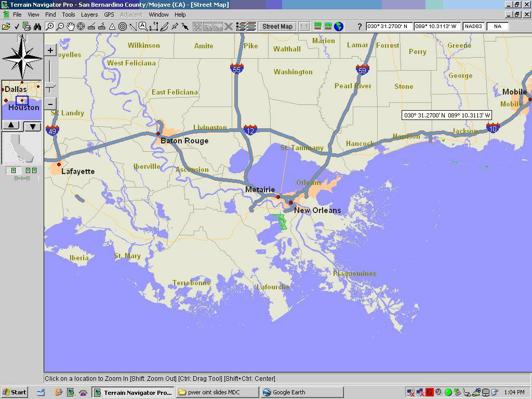Open the Find menu

(50, 15)
